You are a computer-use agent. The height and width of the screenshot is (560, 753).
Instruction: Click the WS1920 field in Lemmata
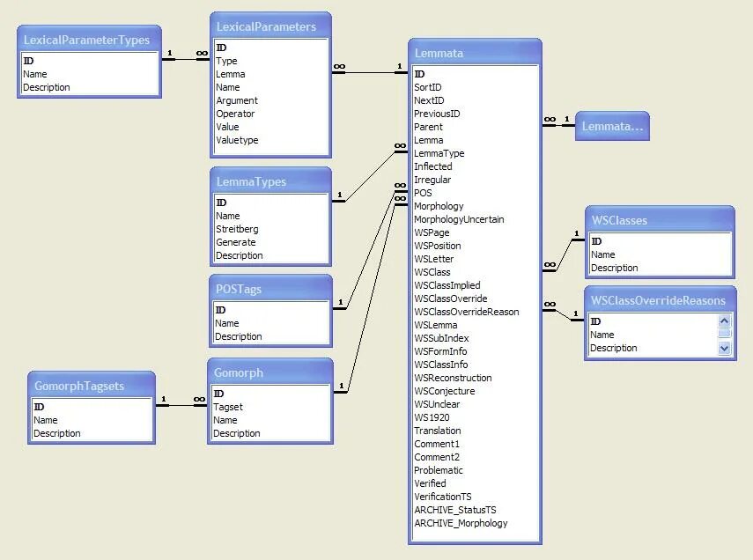(476, 417)
